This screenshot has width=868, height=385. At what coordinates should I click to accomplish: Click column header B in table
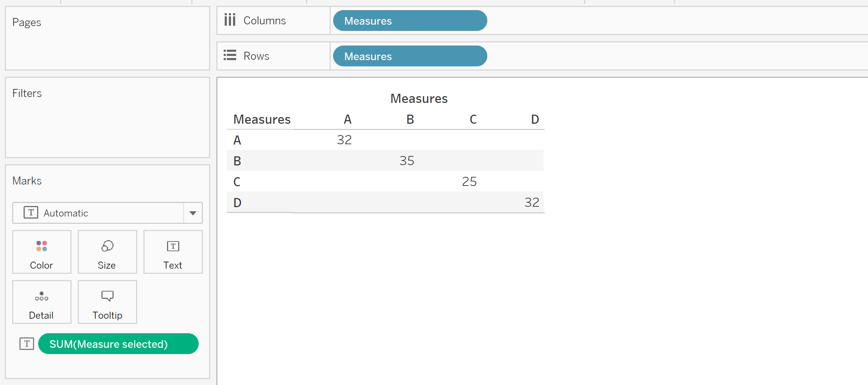410,120
